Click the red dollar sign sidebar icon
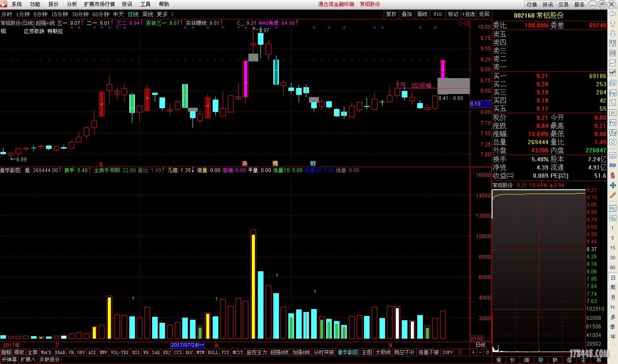 613,175
